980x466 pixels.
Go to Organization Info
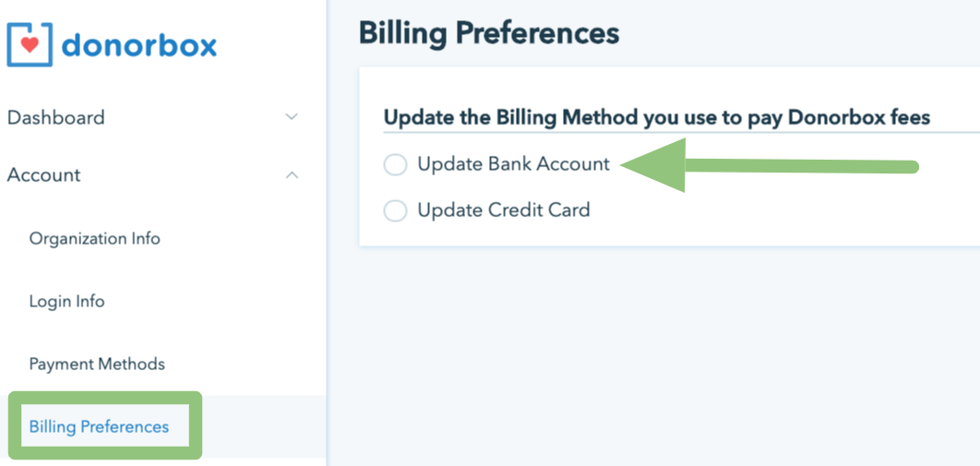[x=95, y=238]
